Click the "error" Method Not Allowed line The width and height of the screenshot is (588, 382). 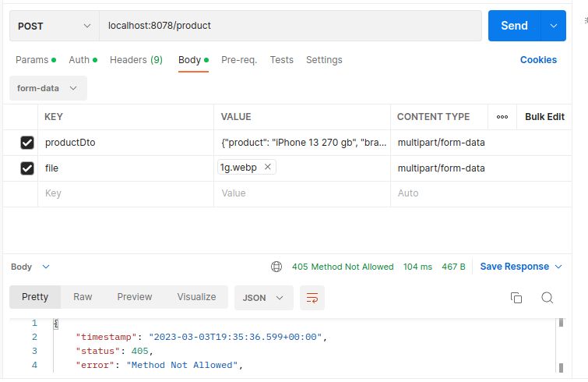click(x=160, y=365)
